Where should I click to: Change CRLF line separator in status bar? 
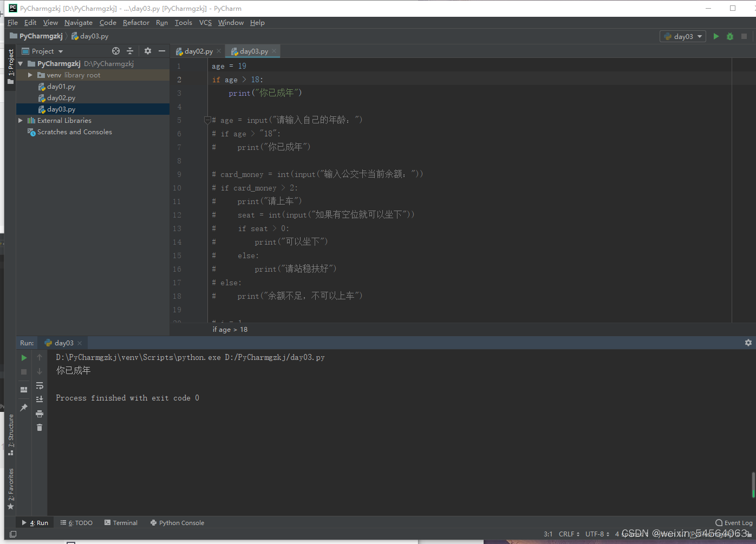(569, 534)
